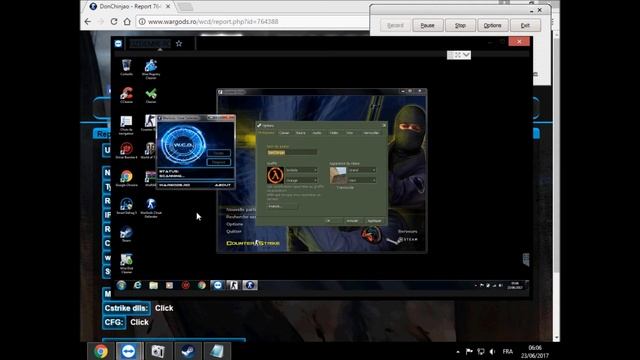The height and width of the screenshot is (360, 640).
Task: Switch to Voix tab in Options
Action: point(350,133)
